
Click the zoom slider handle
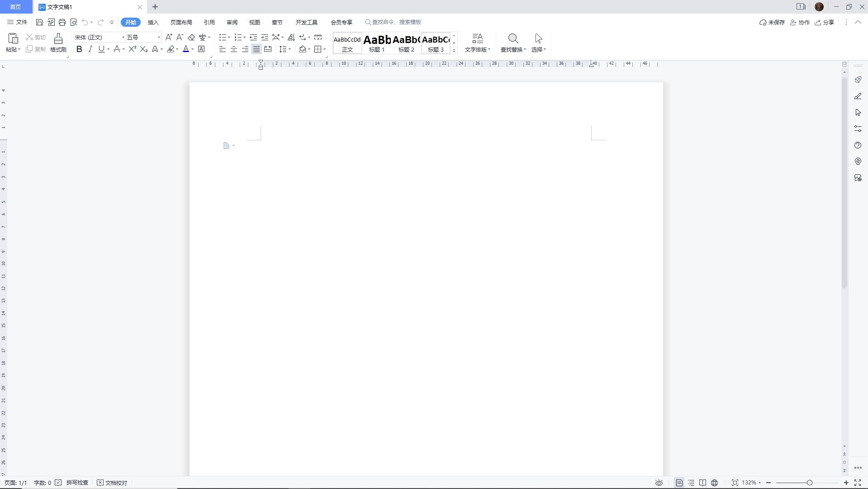(810, 483)
